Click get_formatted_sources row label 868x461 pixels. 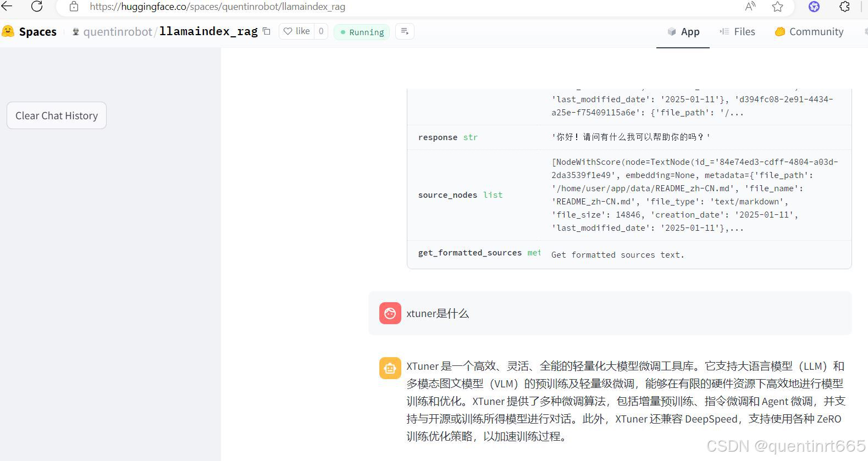click(479, 253)
